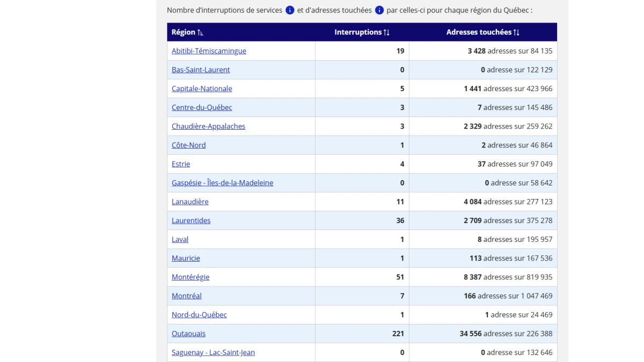The width and height of the screenshot is (644, 362).
Task: Open the Laval region link
Action: pyautogui.click(x=180, y=239)
